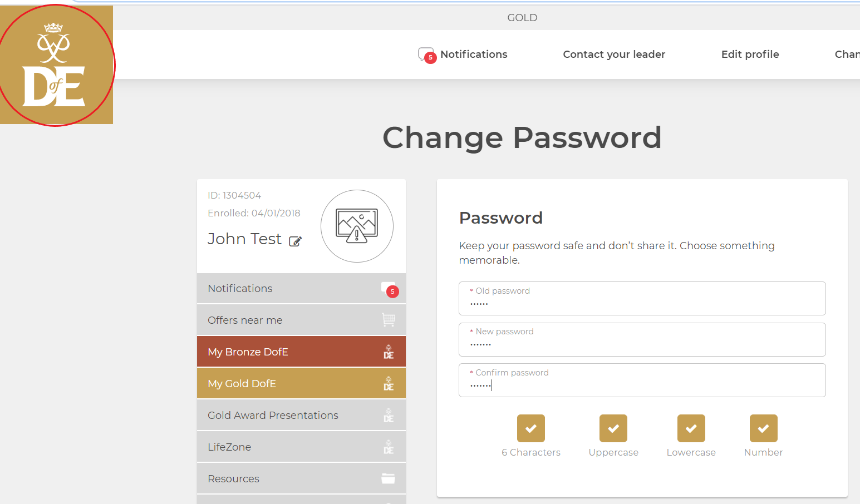Click the ID: 1304504 text
860x504 pixels.
[234, 195]
